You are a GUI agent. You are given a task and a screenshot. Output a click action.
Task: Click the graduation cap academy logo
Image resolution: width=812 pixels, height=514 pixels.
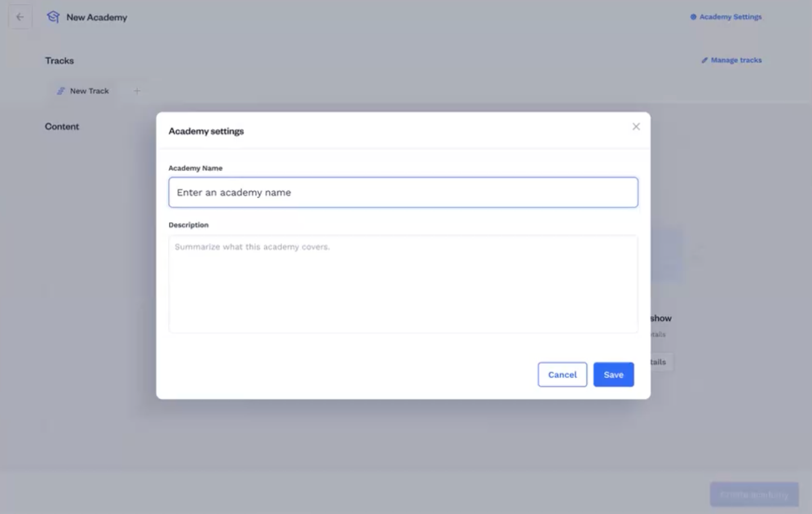click(x=53, y=17)
